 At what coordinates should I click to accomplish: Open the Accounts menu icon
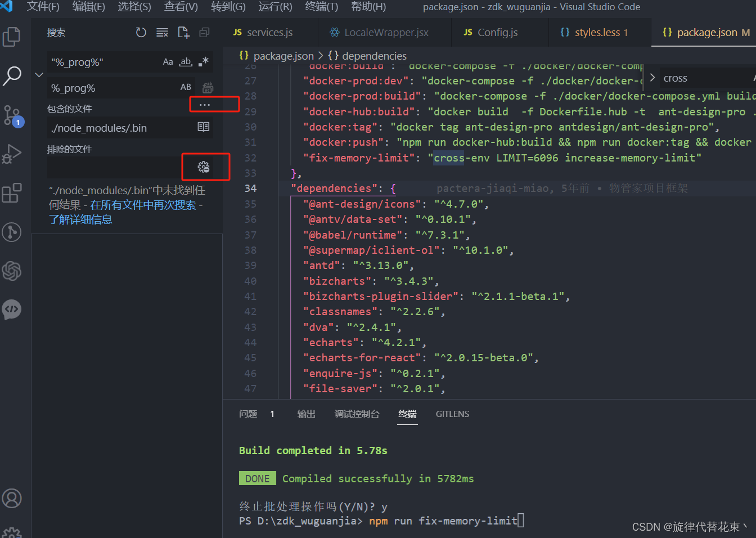pyautogui.click(x=12, y=498)
